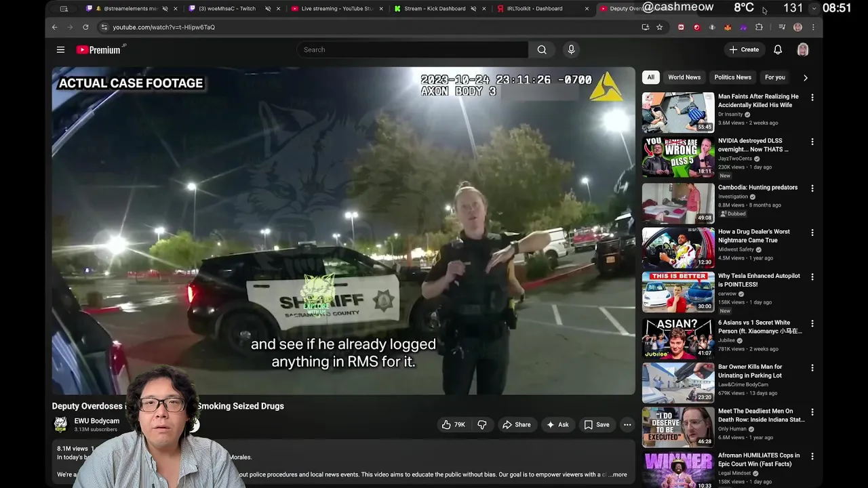868x488 pixels.
Task: Open the tab search dropdown arrow
Action: coord(814,9)
